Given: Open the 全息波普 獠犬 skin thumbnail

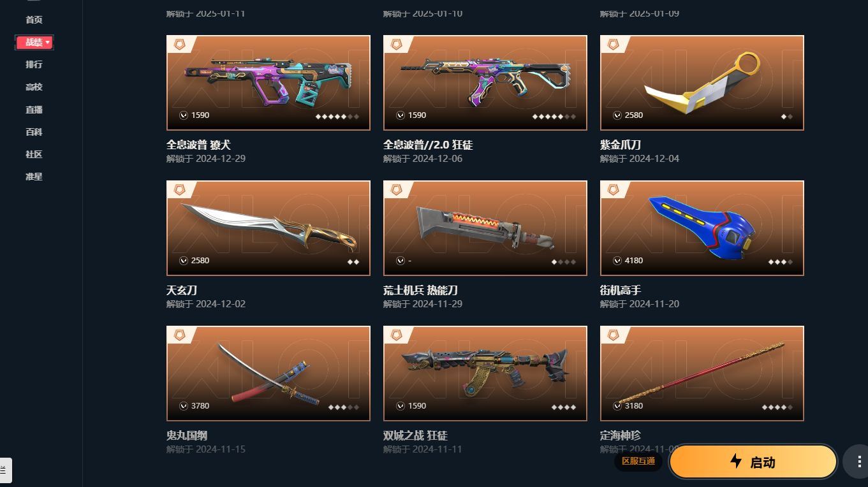Looking at the screenshot, I should [x=268, y=83].
